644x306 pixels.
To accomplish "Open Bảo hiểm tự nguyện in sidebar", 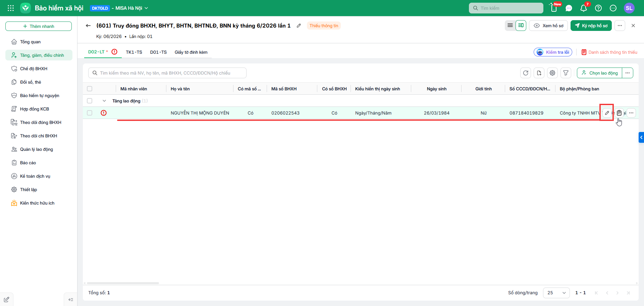I will click(x=39, y=95).
